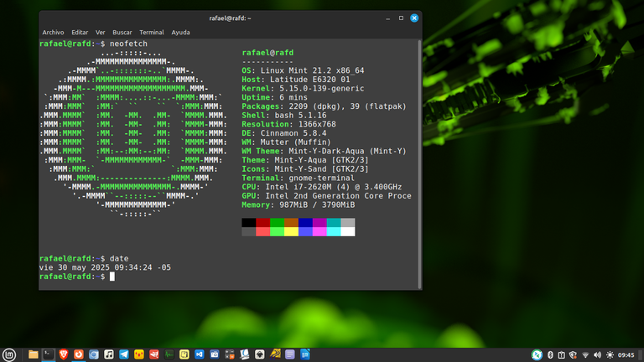This screenshot has height=362, width=644.
Task: Close the rafael@rafd terminal window
Action: 414,18
